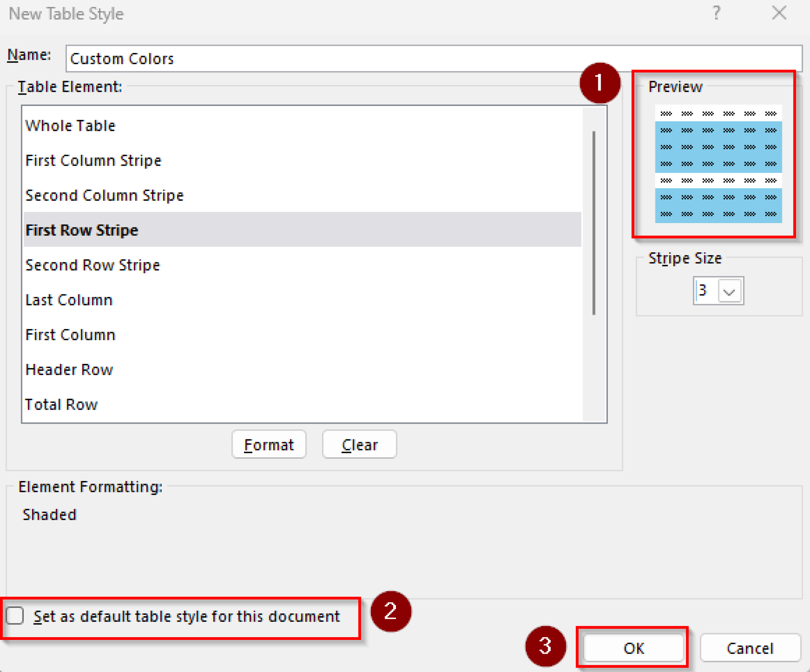Clear formatting for selected element
This screenshot has width=810, height=672.
(x=359, y=444)
